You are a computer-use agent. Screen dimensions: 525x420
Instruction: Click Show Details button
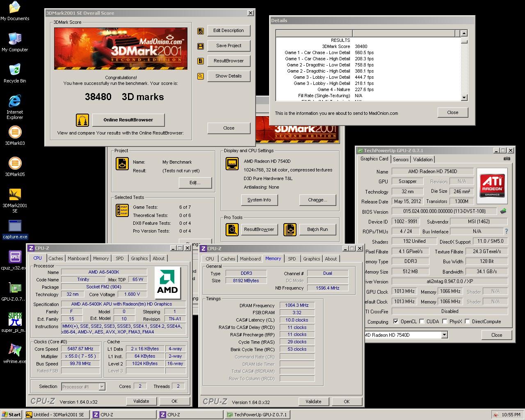point(228,76)
